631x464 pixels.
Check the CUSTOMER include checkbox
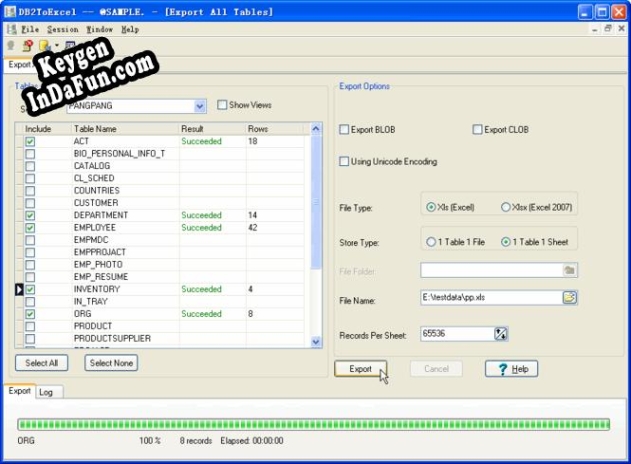coord(30,203)
